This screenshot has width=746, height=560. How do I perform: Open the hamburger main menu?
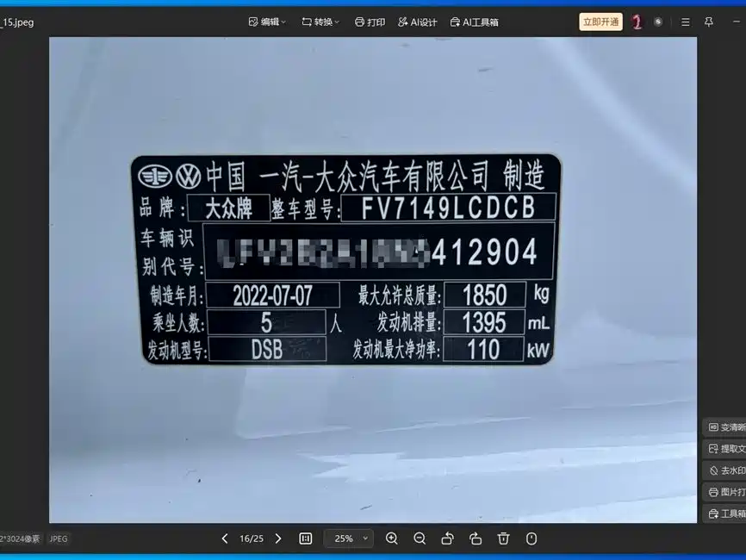point(685,22)
